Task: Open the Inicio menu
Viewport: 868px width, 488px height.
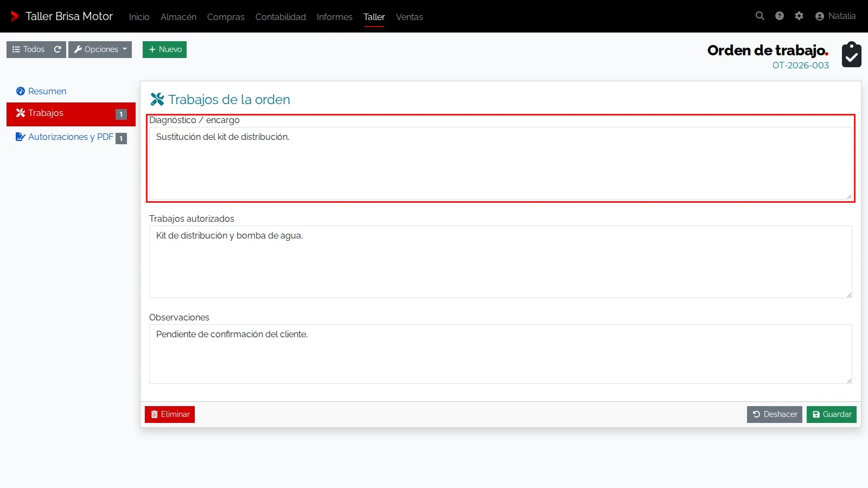Action: [x=139, y=17]
